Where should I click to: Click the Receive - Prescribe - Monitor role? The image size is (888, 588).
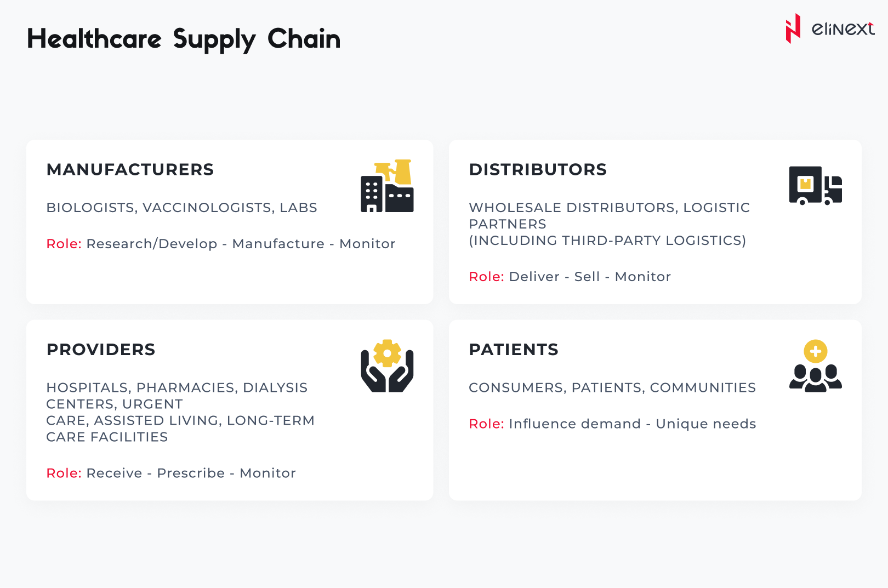pyautogui.click(x=191, y=473)
